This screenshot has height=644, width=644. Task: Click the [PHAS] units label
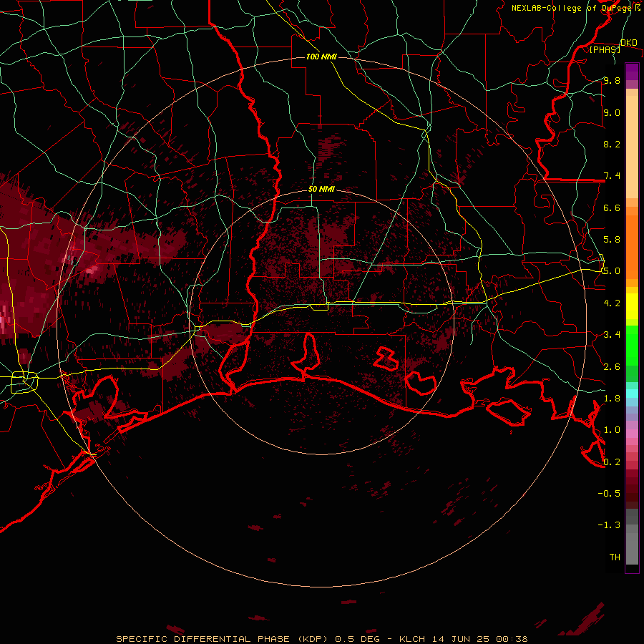click(605, 50)
